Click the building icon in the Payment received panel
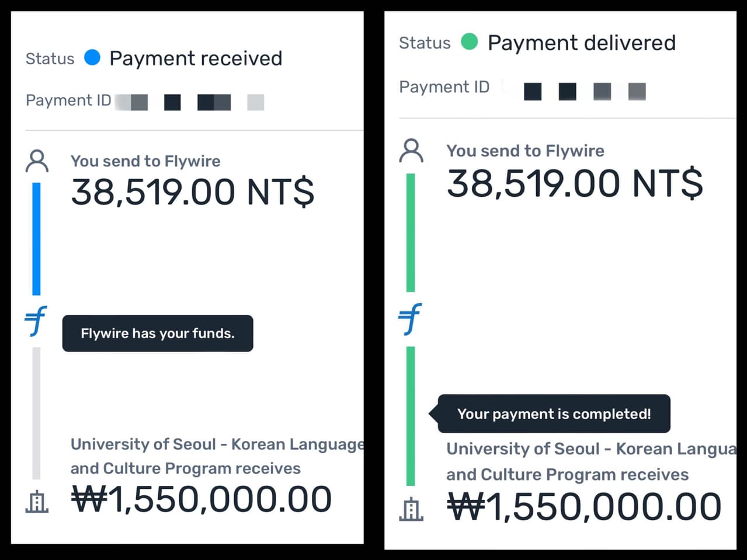747x560 pixels. coord(37,502)
